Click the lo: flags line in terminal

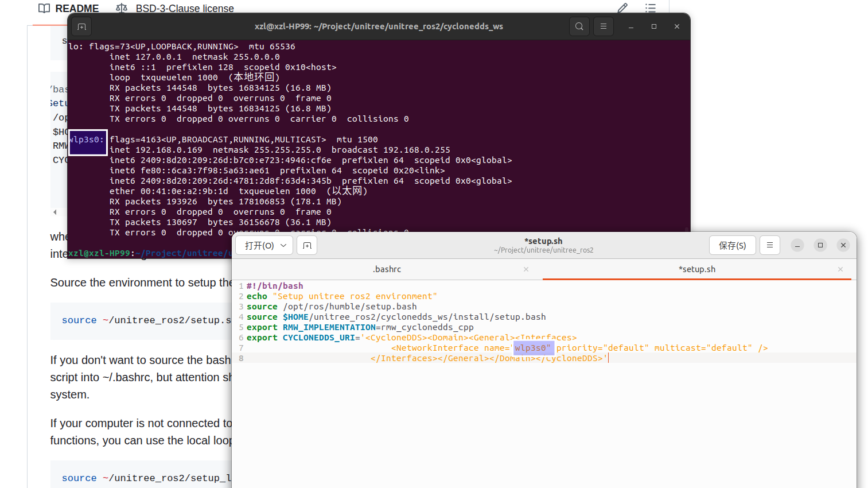tap(182, 47)
